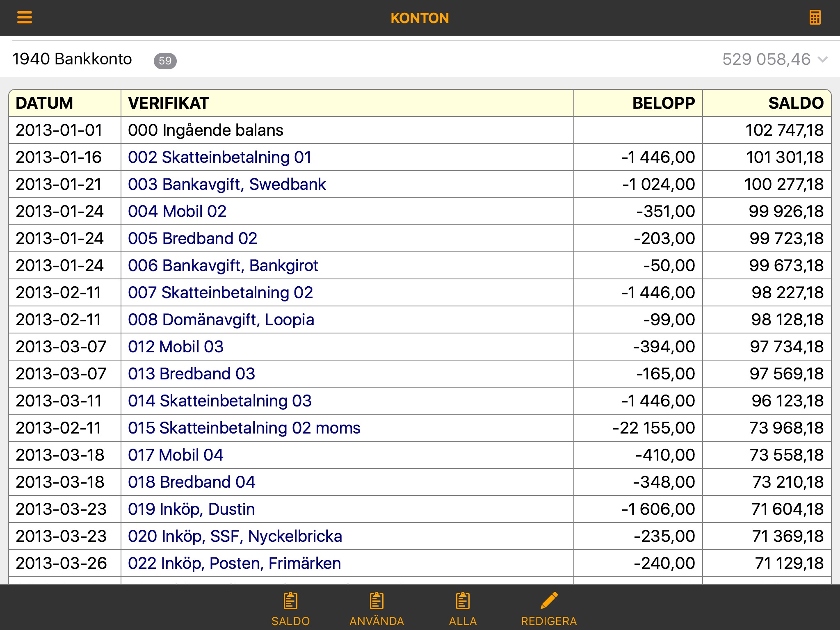Select the 000 Ingående balans row
This screenshot has width=840, height=630.
tap(420, 130)
